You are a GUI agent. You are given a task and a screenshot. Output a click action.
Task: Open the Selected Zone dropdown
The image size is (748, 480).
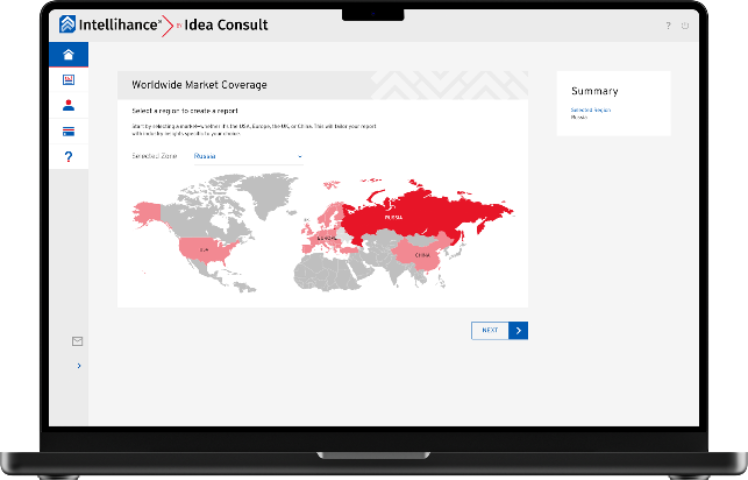(245, 157)
